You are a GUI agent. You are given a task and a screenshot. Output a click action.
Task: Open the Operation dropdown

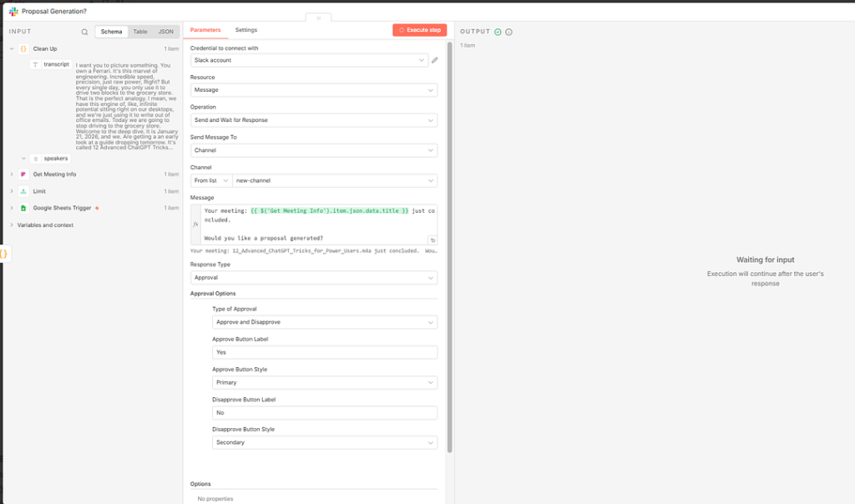(x=314, y=120)
